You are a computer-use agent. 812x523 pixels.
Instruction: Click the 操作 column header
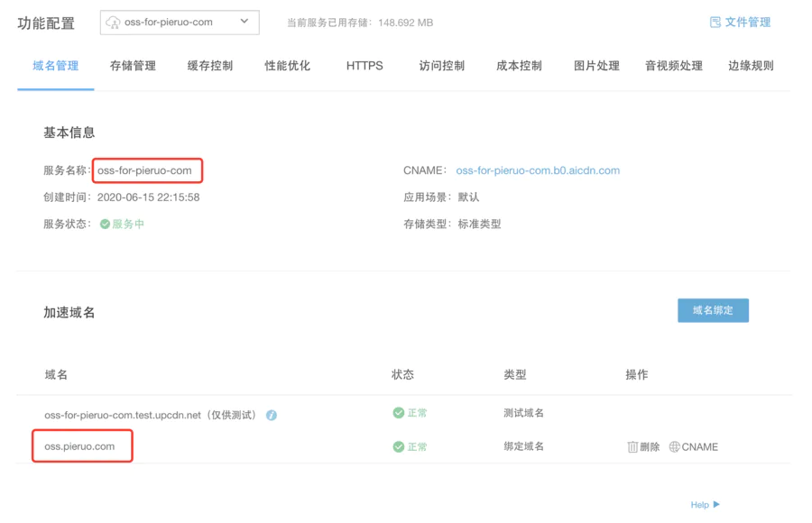coord(636,374)
